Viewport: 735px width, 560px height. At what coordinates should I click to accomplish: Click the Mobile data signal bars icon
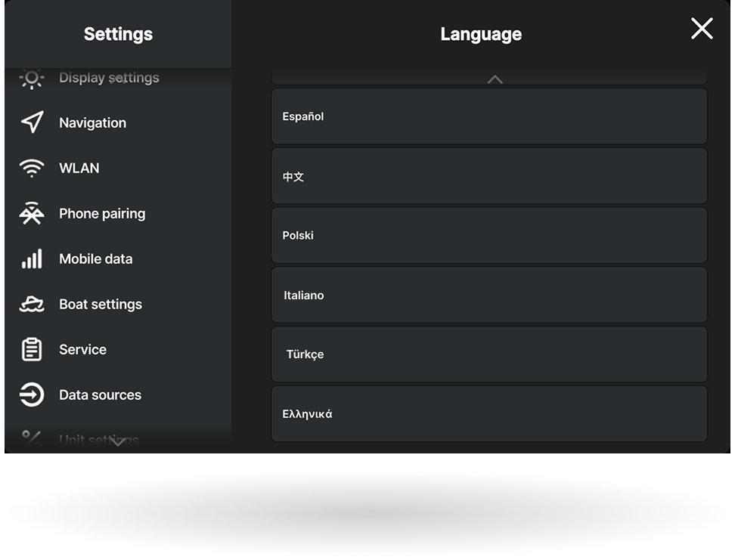tap(32, 259)
